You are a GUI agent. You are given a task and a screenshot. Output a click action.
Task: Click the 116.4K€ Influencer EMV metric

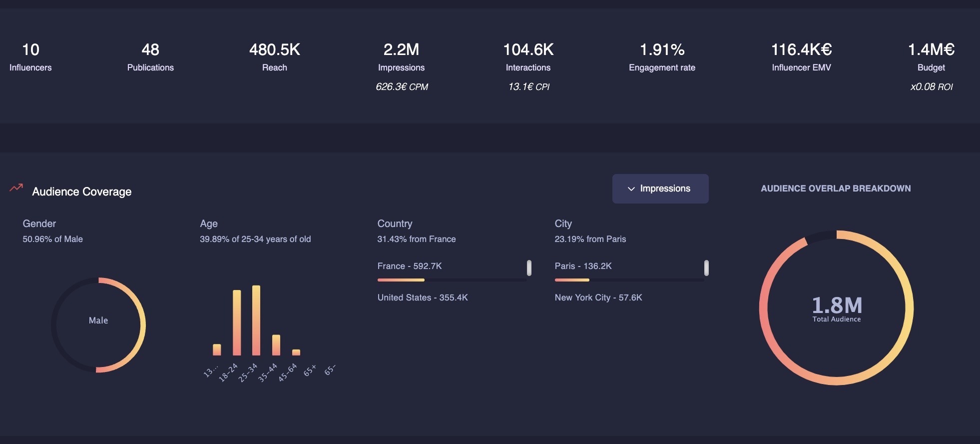[801, 57]
